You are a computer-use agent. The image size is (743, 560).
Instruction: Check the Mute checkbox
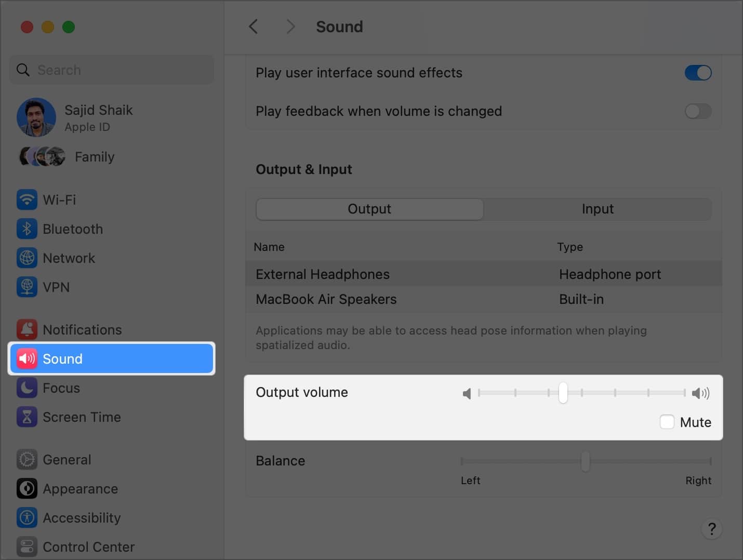667,422
